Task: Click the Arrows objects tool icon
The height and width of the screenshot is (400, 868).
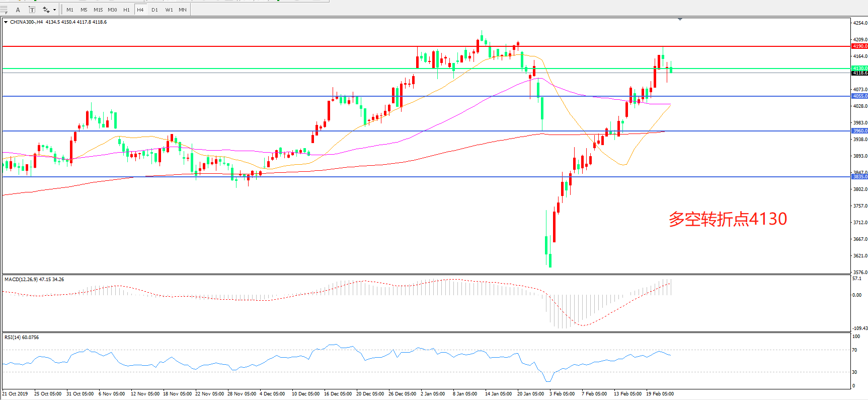Action: 46,10
